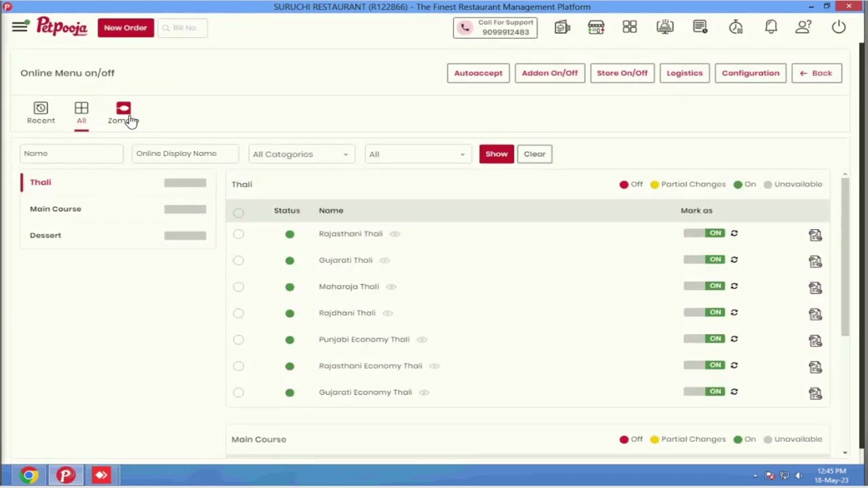Open Logistics settings
The height and width of the screenshot is (488, 868).
coord(684,73)
